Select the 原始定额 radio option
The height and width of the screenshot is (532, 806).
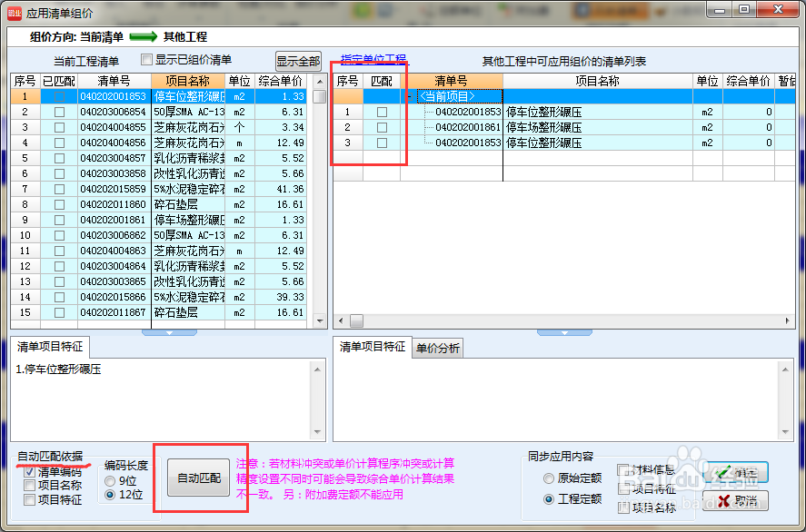click(550, 478)
